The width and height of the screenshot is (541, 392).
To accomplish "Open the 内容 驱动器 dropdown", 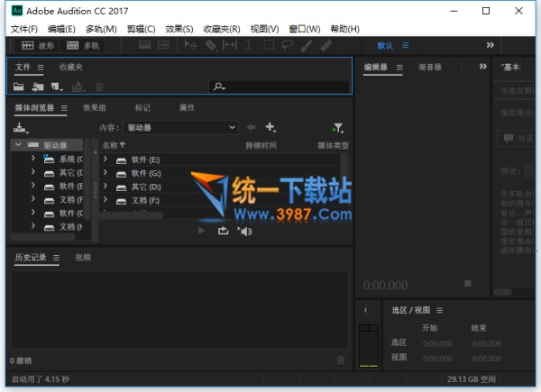I will click(181, 128).
